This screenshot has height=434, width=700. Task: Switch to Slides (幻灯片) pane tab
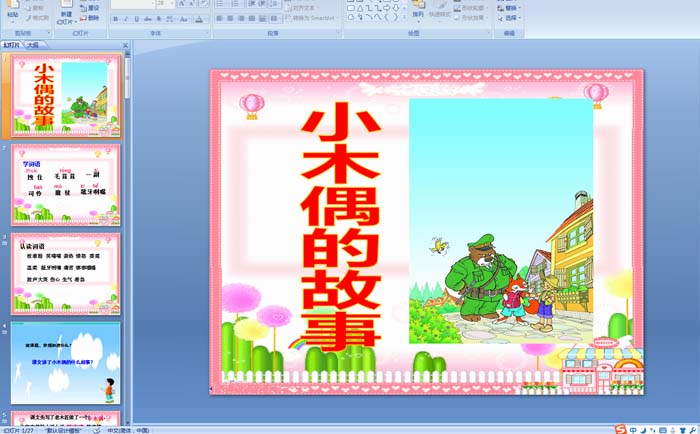(12, 45)
